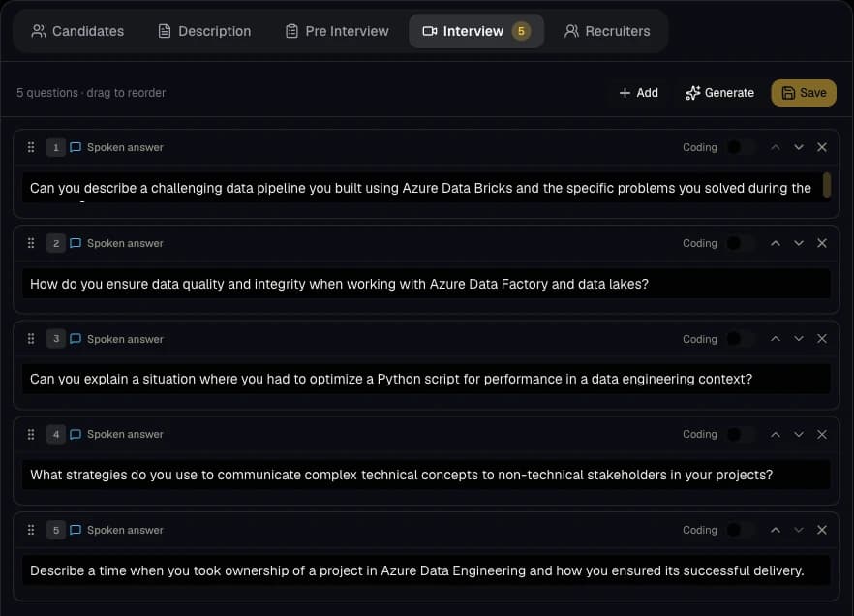Delete question 5 with X icon

coord(822,530)
